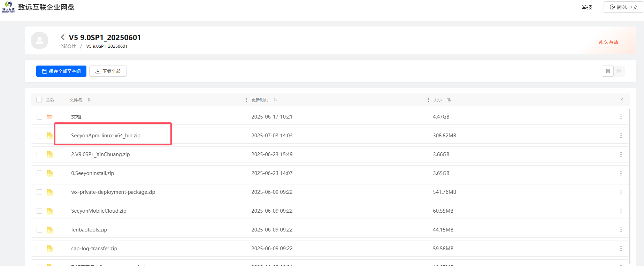The height and width of the screenshot is (266, 644).
Task: Open the 文档 folder icon
Action: coord(49,117)
